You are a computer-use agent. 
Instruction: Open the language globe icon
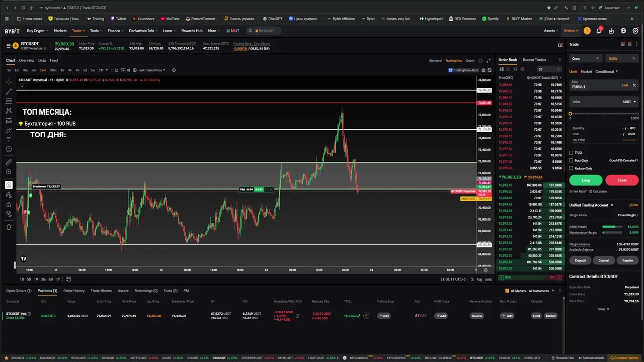(x=623, y=31)
